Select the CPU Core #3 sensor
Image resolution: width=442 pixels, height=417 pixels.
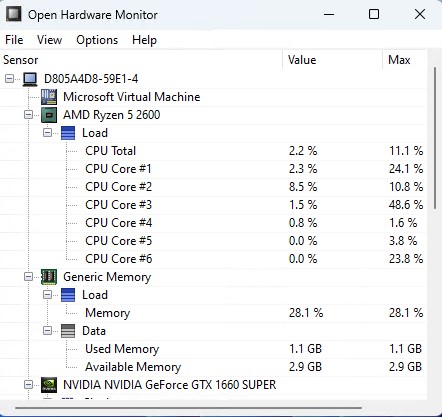(119, 205)
